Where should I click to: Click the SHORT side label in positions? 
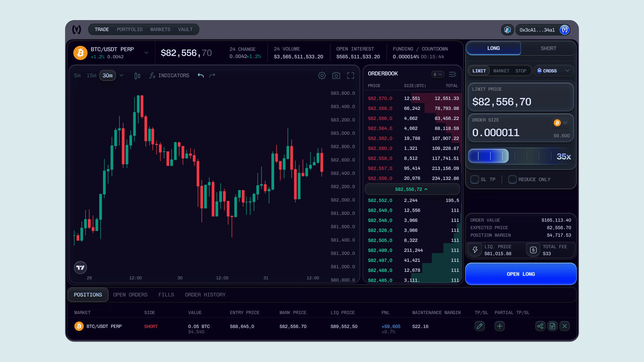(151, 326)
